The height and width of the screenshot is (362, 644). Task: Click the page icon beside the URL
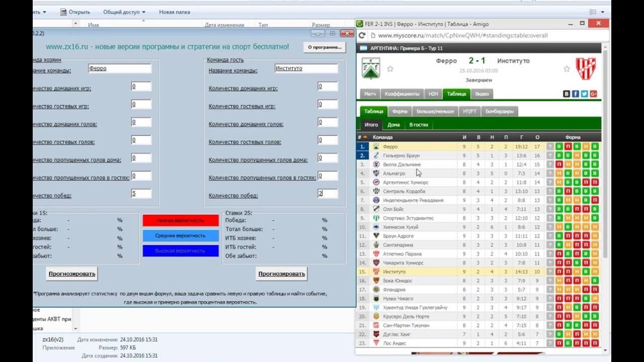(373, 35)
